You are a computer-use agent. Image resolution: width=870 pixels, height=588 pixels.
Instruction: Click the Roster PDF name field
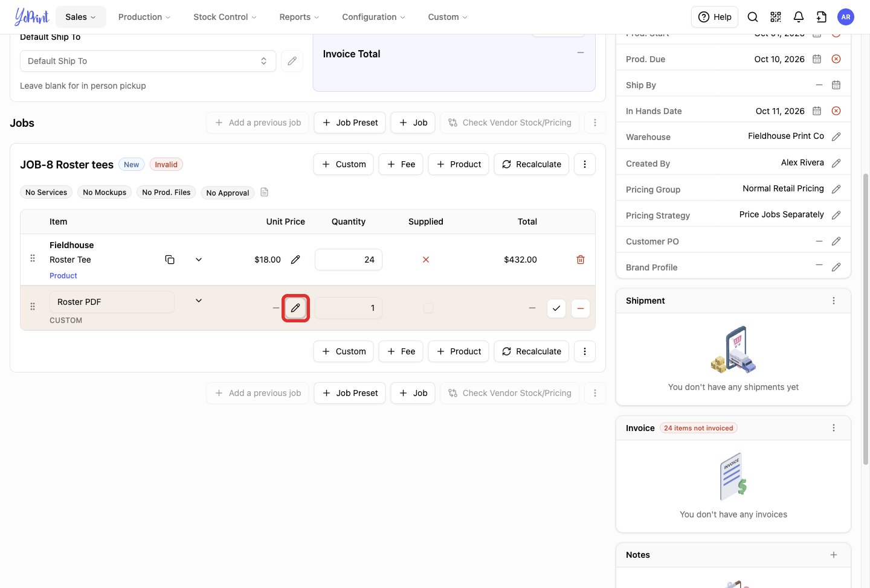pos(112,302)
